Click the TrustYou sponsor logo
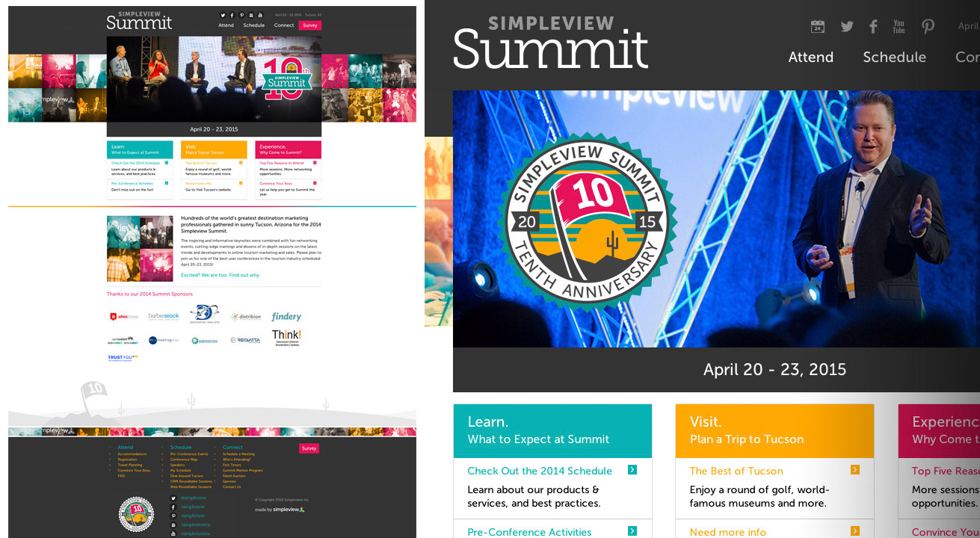This screenshot has height=538, width=980. [123, 357]
